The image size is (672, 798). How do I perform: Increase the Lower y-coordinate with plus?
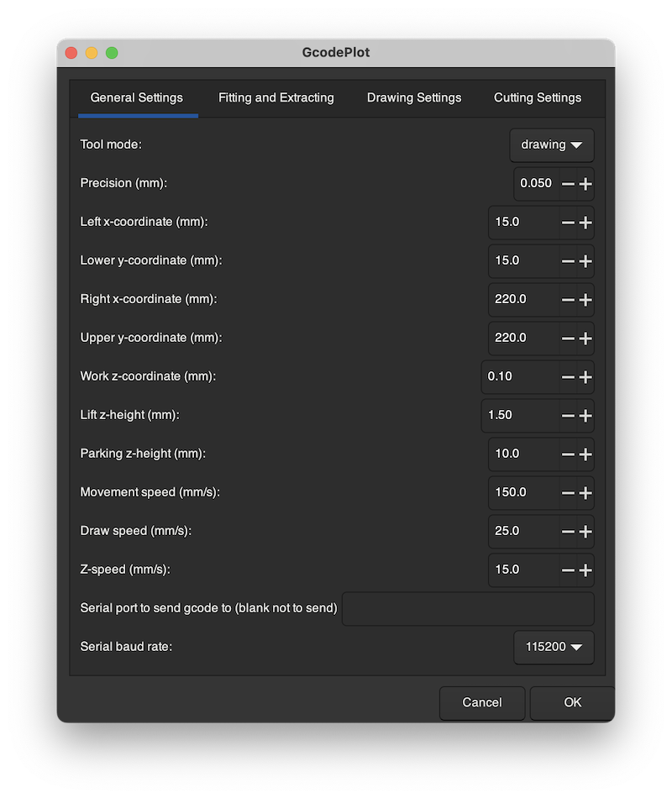click(x=585, y=261)
